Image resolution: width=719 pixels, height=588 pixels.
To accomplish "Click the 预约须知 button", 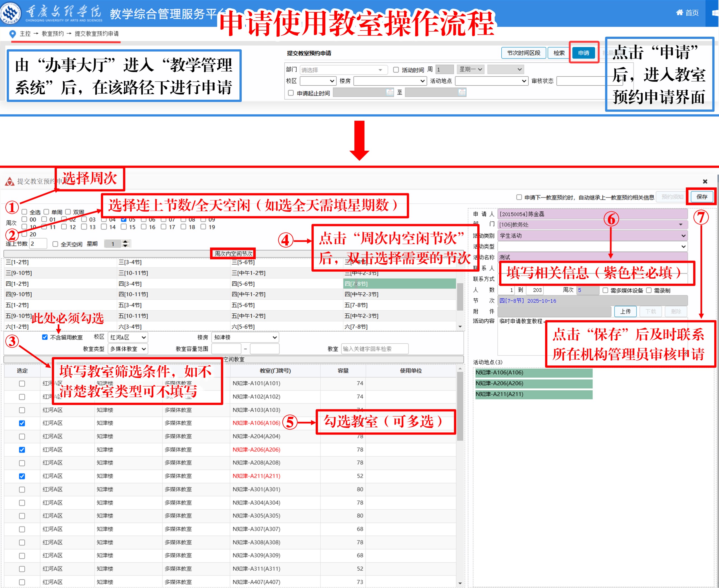I will pyautogui.click(x=672, y=197).
